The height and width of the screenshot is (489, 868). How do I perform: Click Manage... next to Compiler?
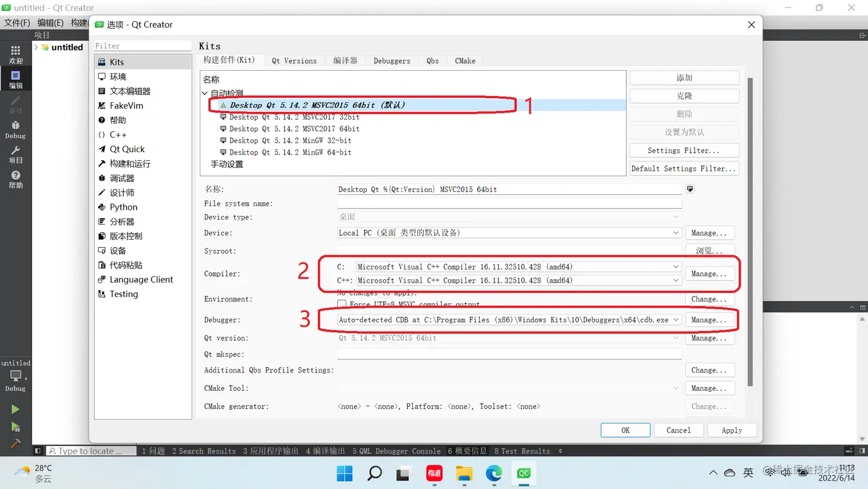pyautogui.click(x=710, y=274)
